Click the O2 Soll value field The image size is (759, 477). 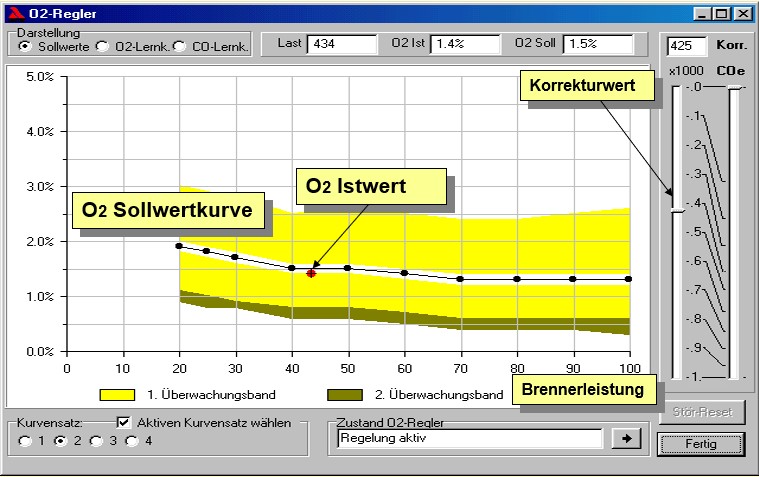click(x=597, y=44)
